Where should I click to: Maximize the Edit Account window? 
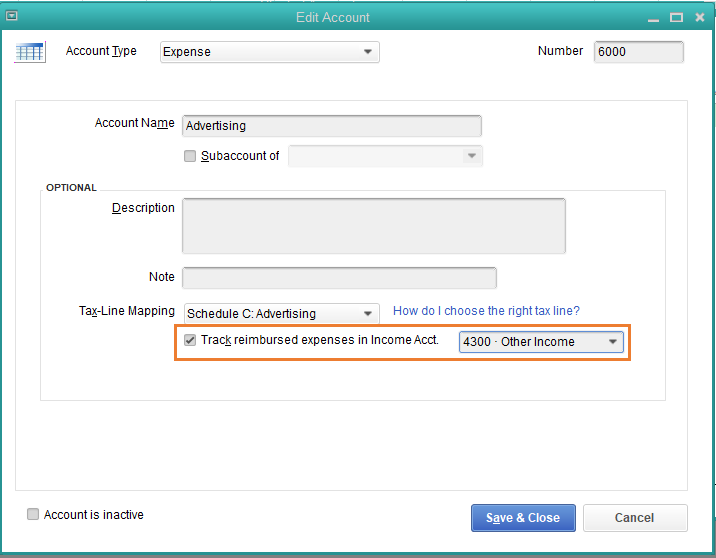pos(676,17)
